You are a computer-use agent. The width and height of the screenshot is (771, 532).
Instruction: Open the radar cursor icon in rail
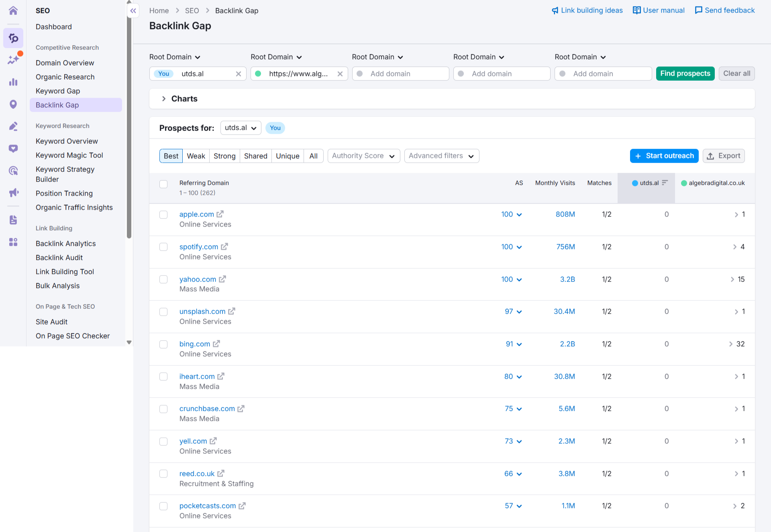click(13, 171)
